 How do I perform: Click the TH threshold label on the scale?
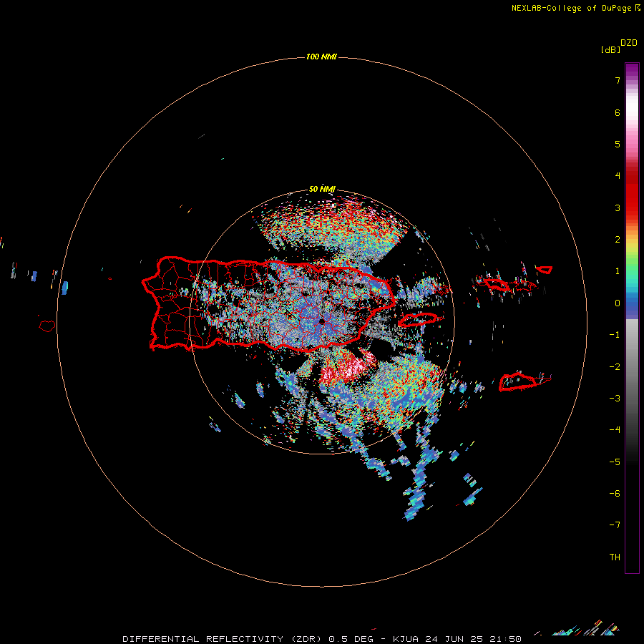pyautogui.click(x=615, y=557)
